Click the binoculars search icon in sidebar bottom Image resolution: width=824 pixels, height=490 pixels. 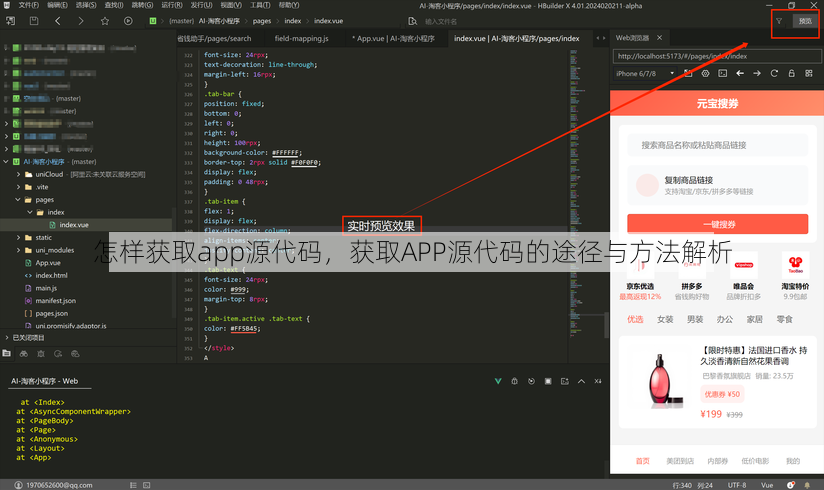pyautogui.click(x=24, y=354)
